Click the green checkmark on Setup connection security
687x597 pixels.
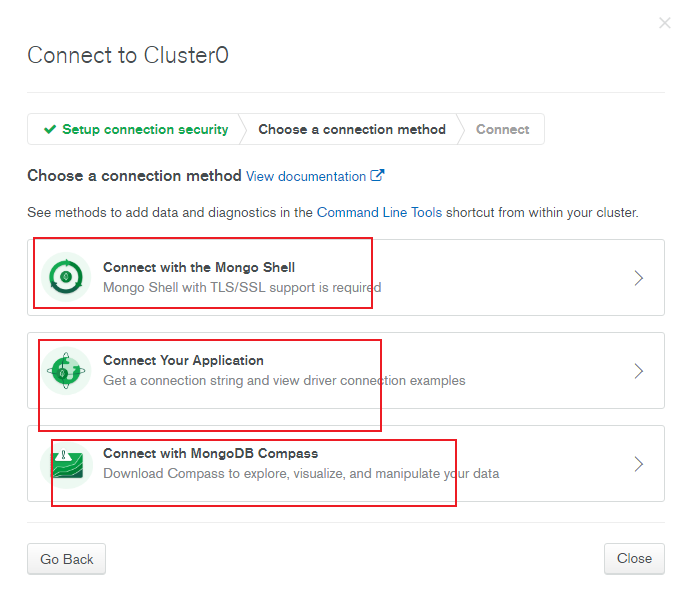(x=50, y=129)
